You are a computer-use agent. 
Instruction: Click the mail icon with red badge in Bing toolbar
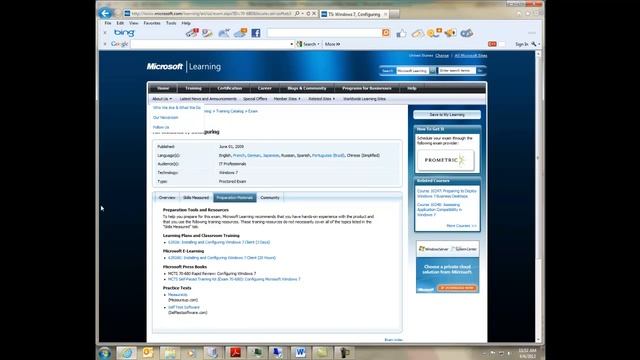(192, 33)
